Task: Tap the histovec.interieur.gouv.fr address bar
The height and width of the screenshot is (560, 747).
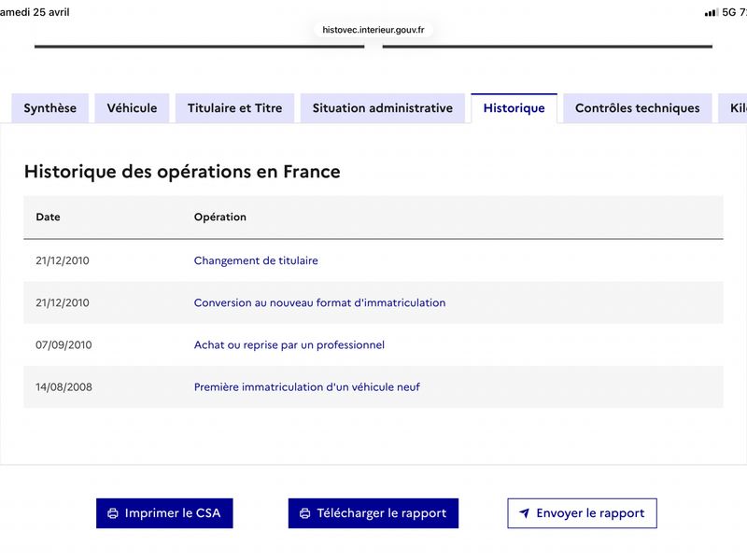Action: [x=373, y=30]
